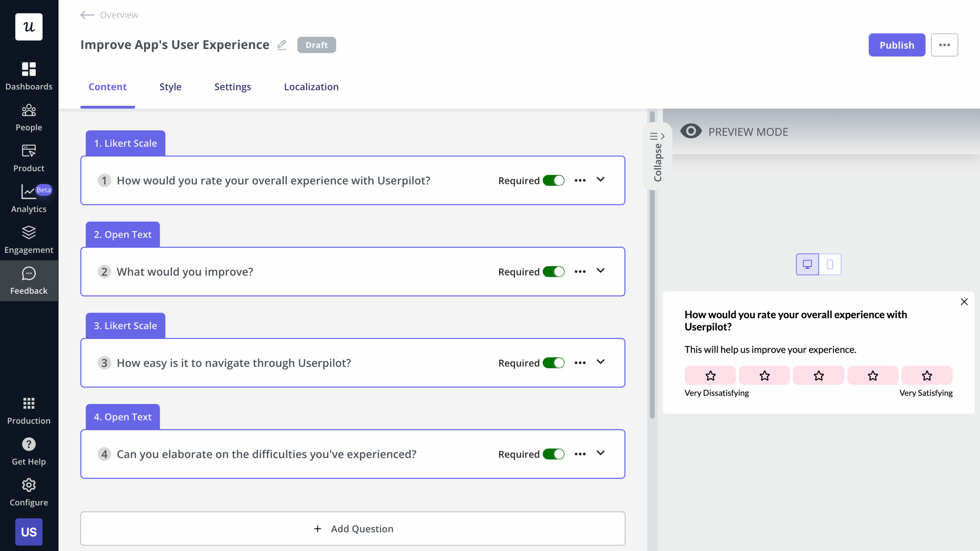The height and width of the screenshot is (551, 980).
Task: Expand question 1 options with the chevron
Action: (x=600, y=180)
